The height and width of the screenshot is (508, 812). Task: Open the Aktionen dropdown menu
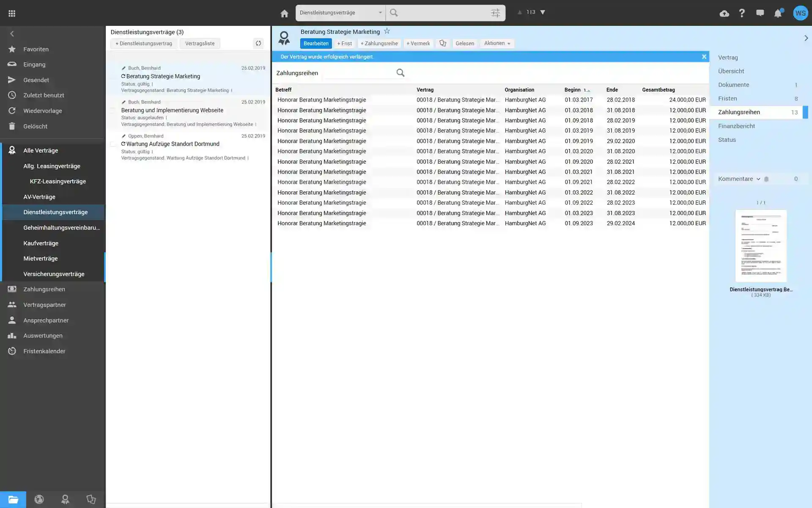coord(497,43)
